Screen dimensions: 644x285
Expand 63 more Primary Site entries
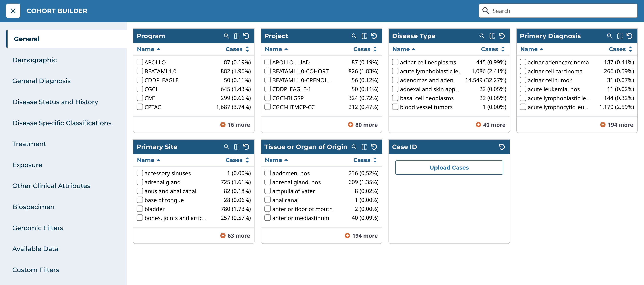click(235, 236)
